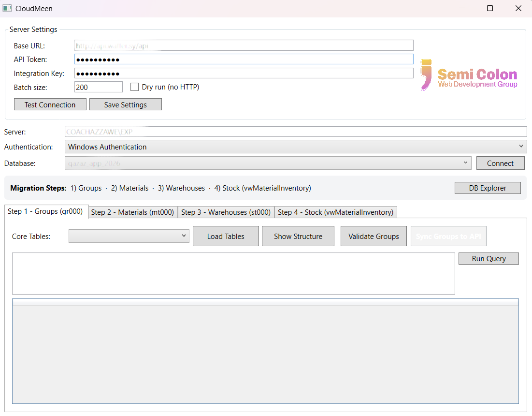This screenshot has width=532, height=416.
Task: Minimize the CloudMeen window
Action: [462, 8]
